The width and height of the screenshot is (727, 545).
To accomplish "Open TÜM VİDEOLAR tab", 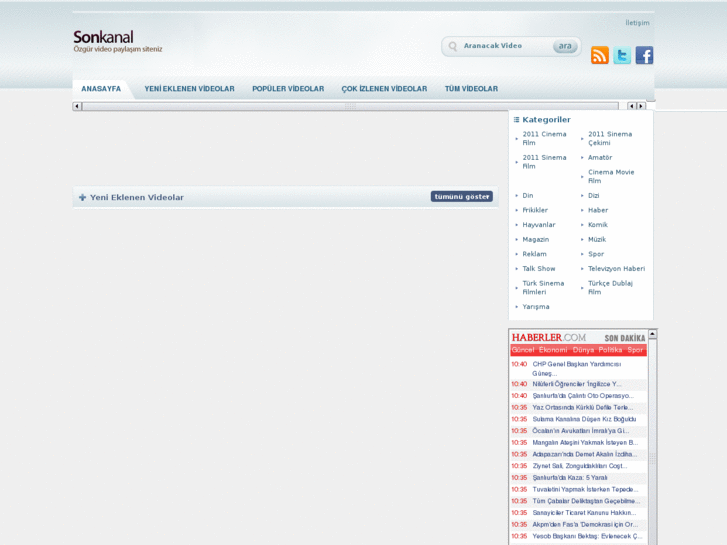I will [471, 89].
